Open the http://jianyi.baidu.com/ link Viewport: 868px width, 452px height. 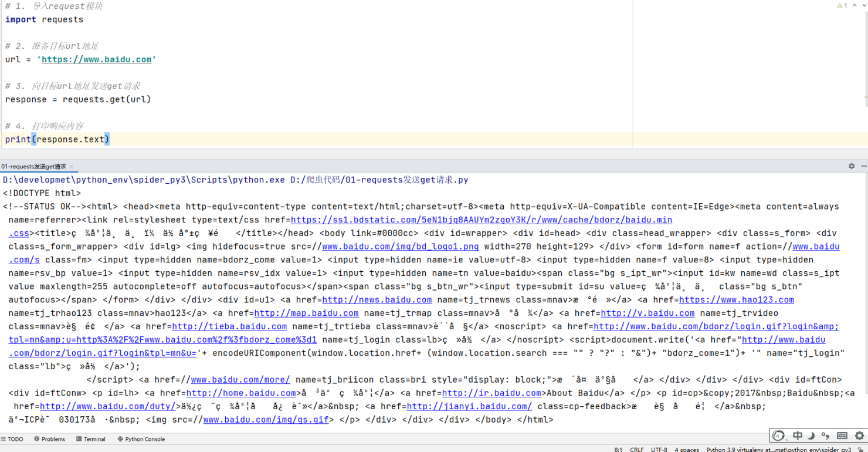click(469, 406)
